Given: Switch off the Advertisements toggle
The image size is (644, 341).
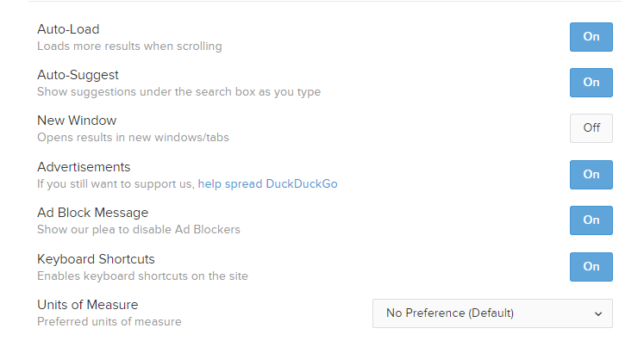Looking at the screenshot, I should click(591, 175).
